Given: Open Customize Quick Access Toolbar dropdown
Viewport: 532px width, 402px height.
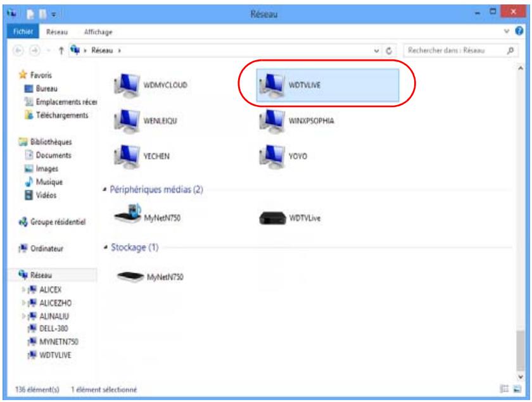Looking at the screenshot, I should point(54,15).
